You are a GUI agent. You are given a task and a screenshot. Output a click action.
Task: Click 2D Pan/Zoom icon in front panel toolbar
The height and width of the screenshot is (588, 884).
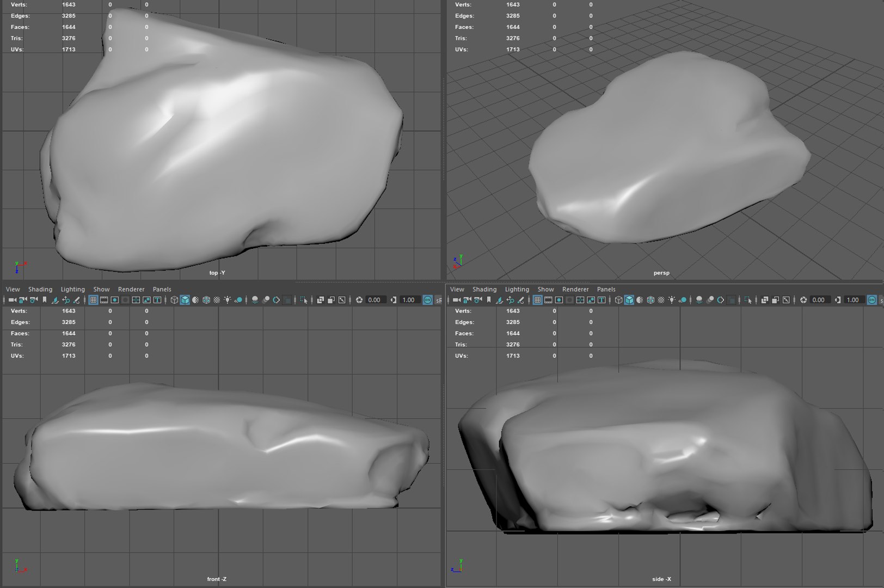point(66,300)
